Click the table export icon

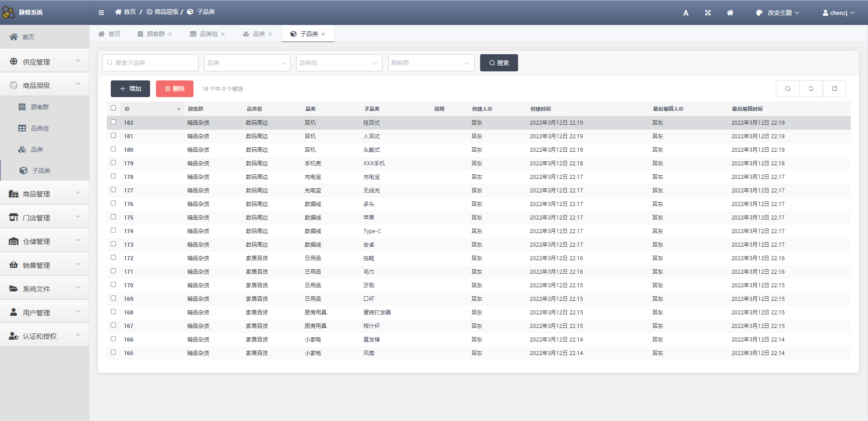coord(835,89)
